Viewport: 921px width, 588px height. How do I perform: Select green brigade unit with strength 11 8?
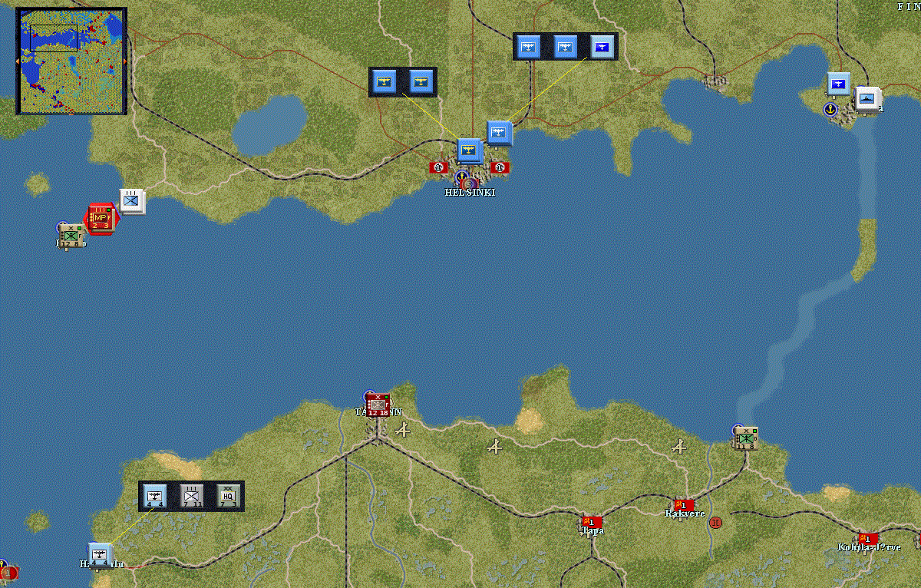745,438
